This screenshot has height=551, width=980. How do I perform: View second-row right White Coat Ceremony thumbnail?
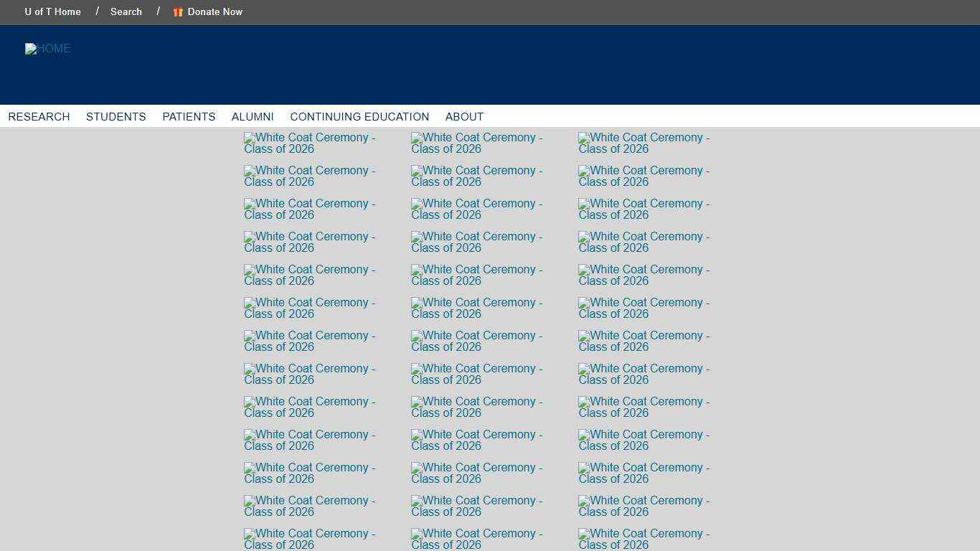[644, 176]
